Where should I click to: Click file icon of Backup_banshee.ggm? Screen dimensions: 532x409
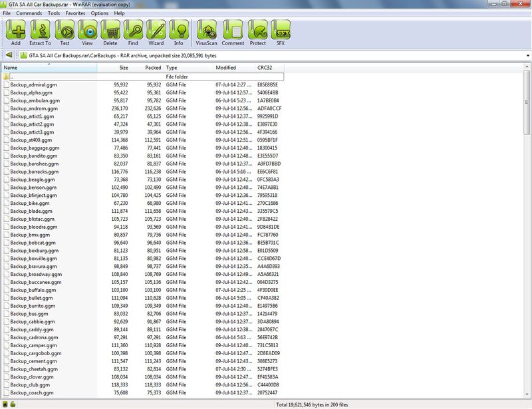point(6,164)
